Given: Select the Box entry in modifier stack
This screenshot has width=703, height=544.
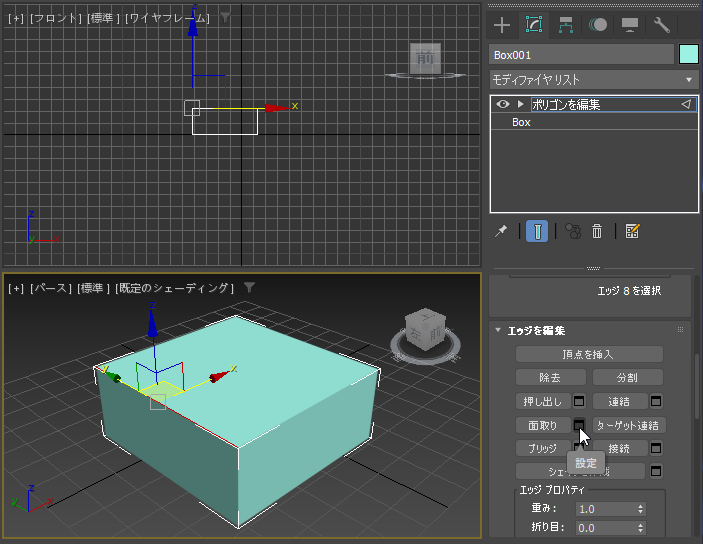Looking at the screenshot, I should pos(521,122).
